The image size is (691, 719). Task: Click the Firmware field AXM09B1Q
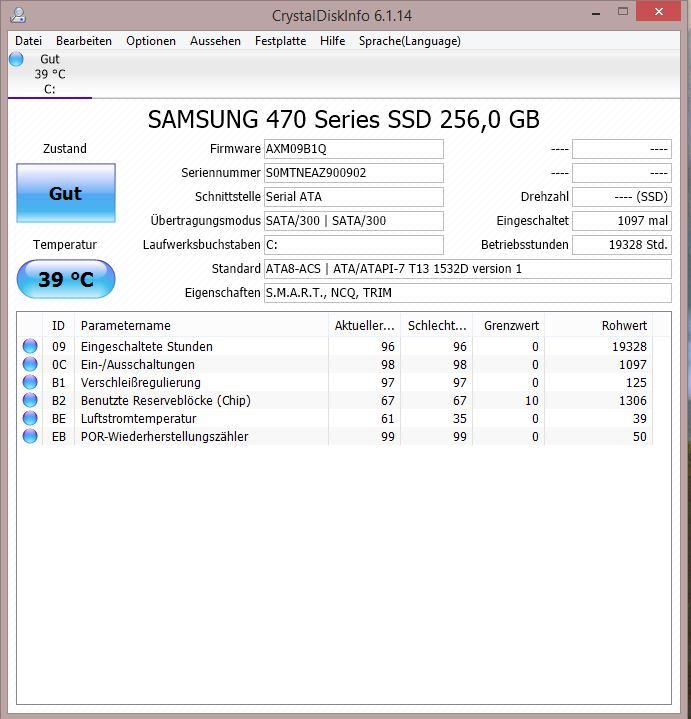tap(354, 149)
